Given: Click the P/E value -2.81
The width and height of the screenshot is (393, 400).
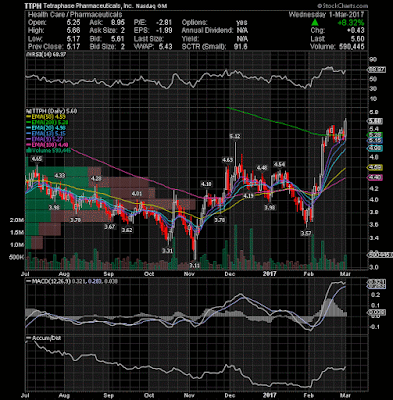Looking at the screenshot, I should point(164,23).
